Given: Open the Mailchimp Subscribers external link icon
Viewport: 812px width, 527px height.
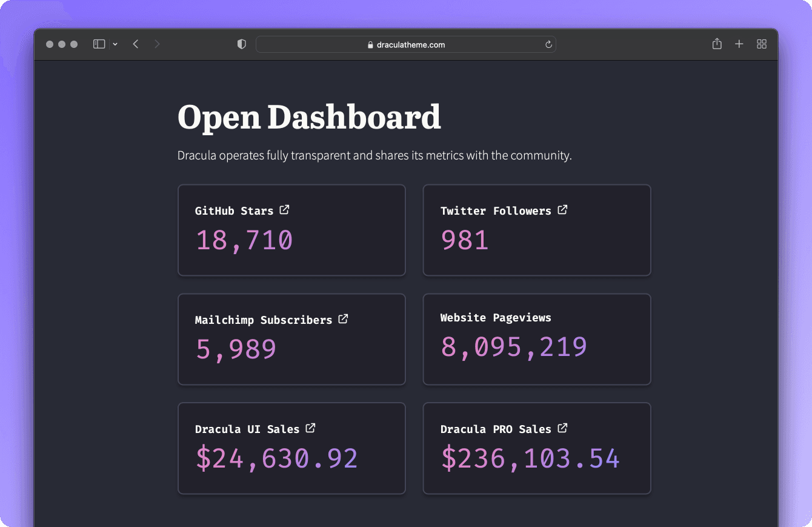Looking at the screenshot, I should [343, 318].
